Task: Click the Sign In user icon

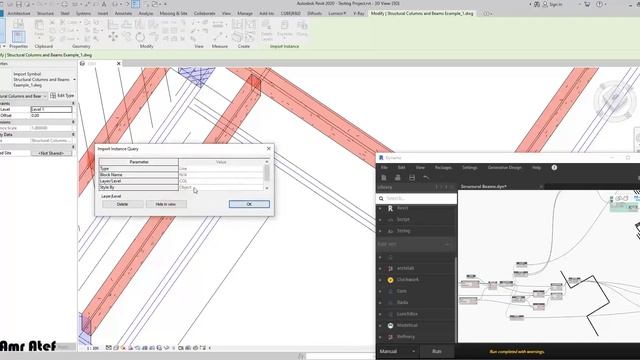Action: coord(545,4)
